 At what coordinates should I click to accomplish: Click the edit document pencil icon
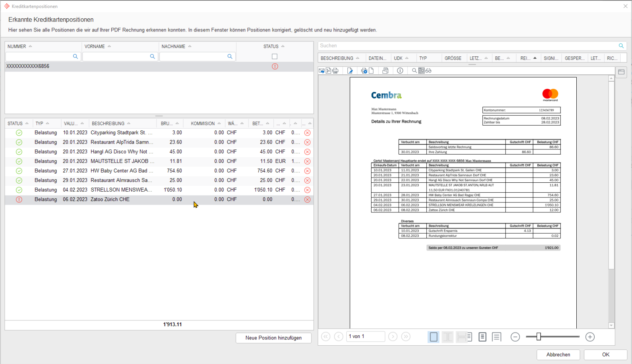(x=350, y=71)
